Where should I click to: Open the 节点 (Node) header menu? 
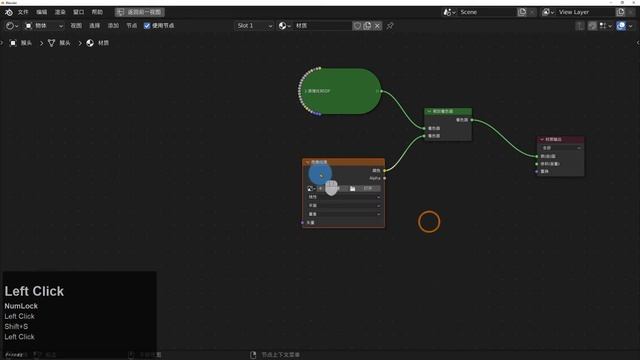coord(131,26)
